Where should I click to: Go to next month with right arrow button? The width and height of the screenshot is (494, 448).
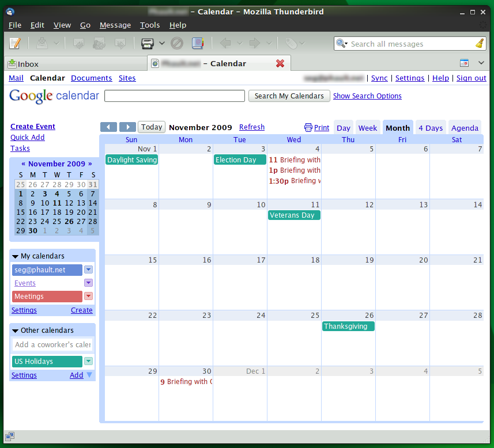click(127, 127)
